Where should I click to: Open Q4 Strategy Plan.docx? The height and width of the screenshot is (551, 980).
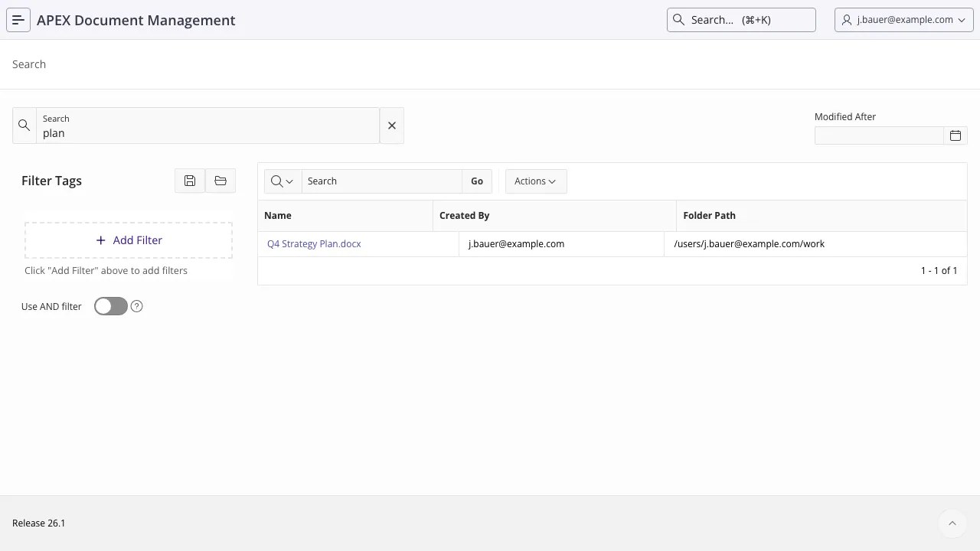(x=314, y=243)
